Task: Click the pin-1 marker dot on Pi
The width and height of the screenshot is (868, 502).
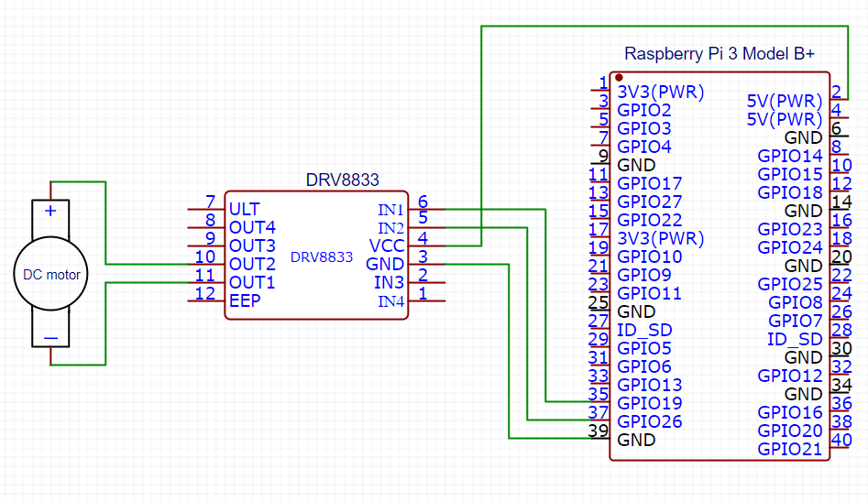Action: [619, 78]
